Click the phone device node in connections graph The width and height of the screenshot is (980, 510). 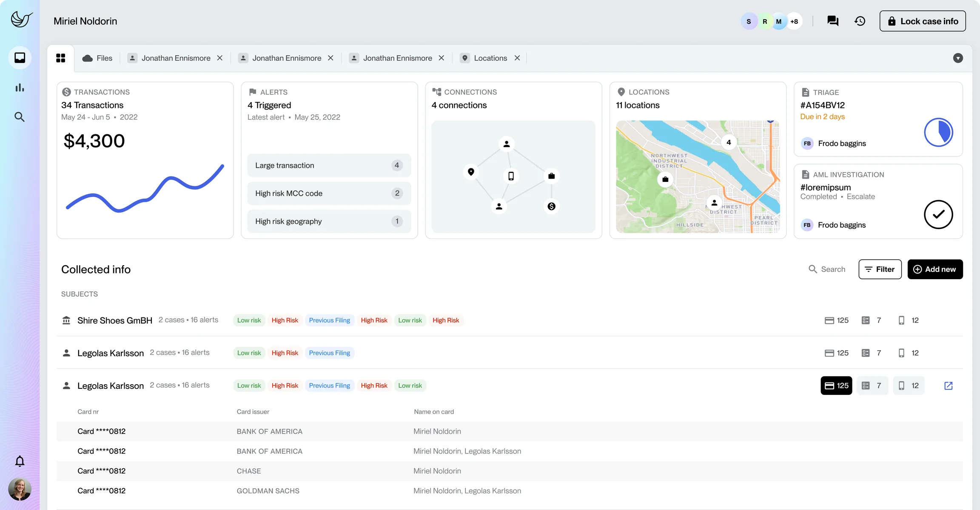tap(511, 176)
